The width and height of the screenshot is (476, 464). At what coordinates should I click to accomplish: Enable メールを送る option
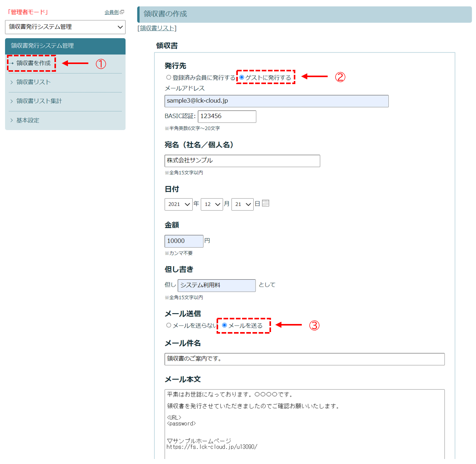pyautogui.click(x=224, y=325)
